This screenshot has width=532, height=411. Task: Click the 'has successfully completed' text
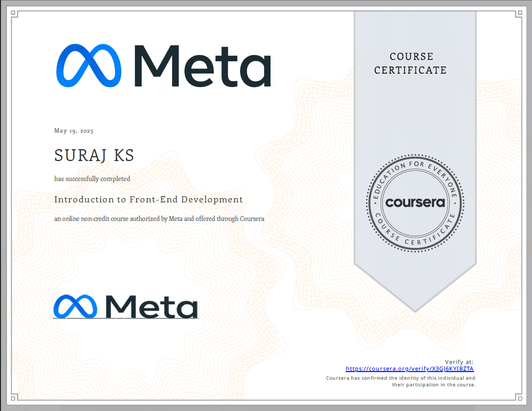pyautogui.click(x=92, y=179)
